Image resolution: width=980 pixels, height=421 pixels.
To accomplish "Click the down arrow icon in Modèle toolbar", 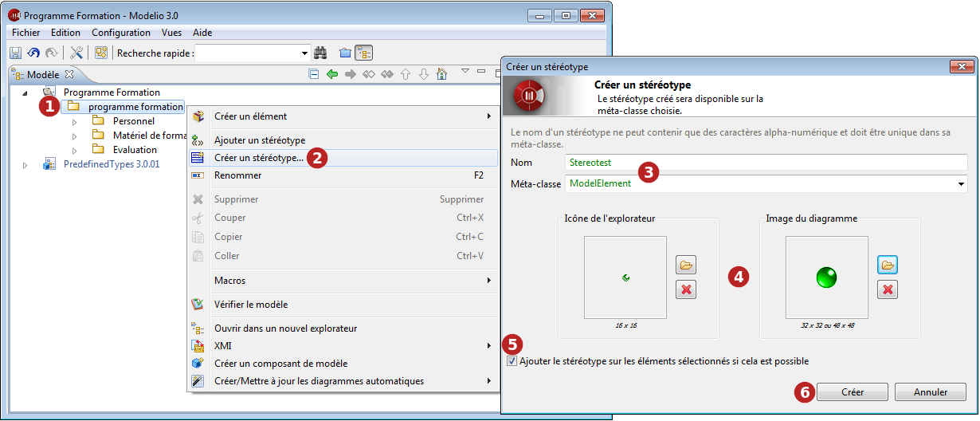I will pos(424,74).
